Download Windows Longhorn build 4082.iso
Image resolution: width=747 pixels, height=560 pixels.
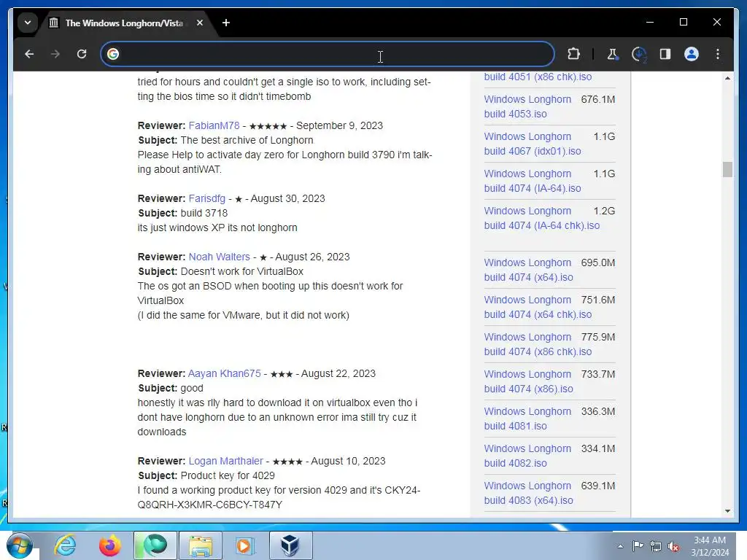click(x=527, y=456)
